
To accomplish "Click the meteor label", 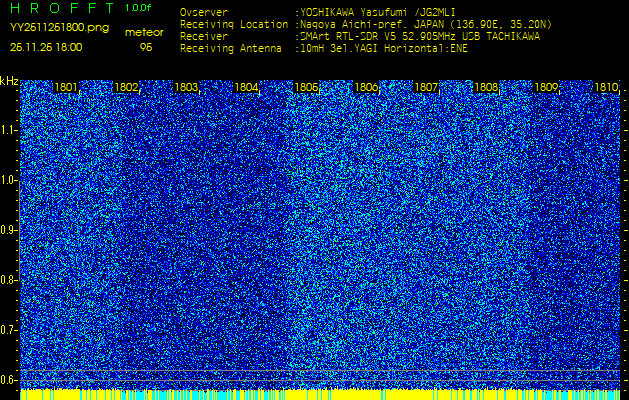I will pyautogui.click(x=144, y=33).
